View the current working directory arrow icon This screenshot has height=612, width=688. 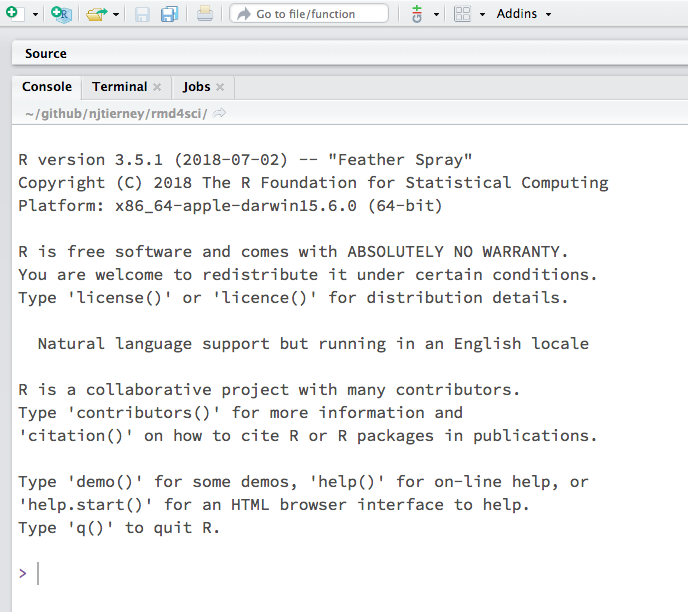(219, 113)
